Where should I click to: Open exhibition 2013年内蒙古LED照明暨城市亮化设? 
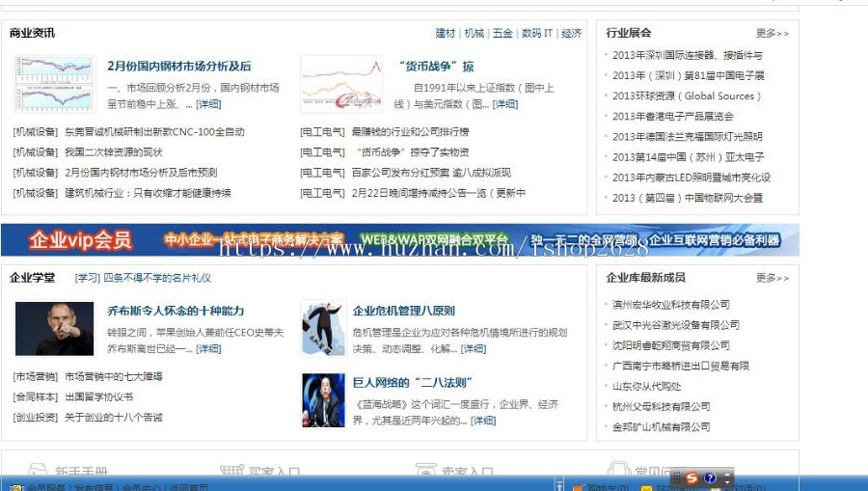[x=691, y=177]
